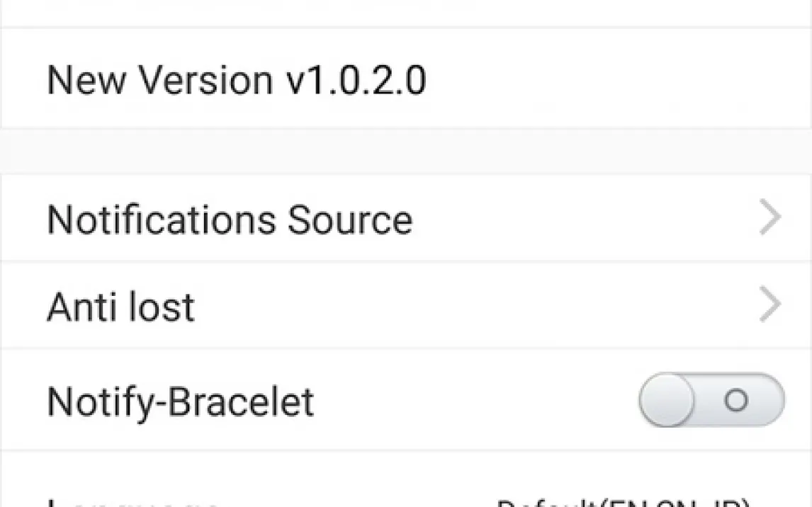The image size is (812, 507).
Task: Click the Notify-Bracelet text label
Action: click(180, 401)
